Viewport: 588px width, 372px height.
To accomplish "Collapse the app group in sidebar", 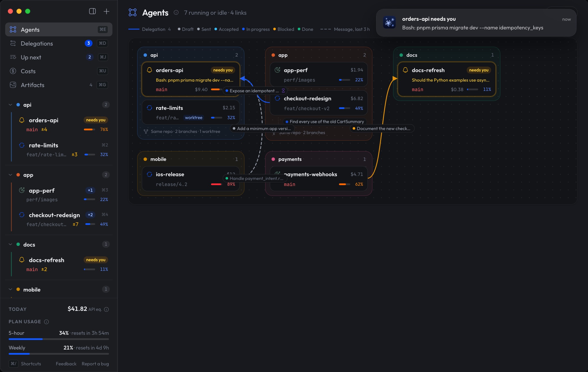I will [10, 175].
